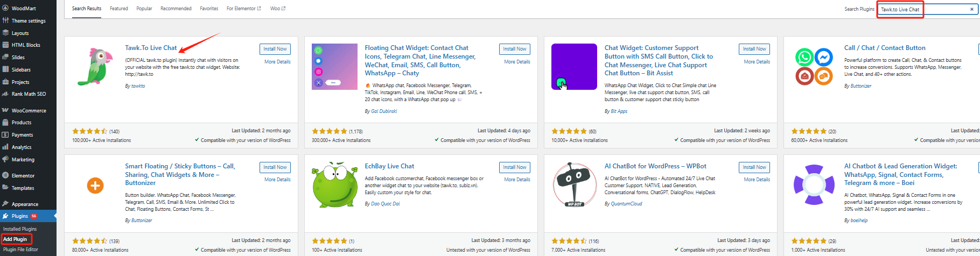Clear the plugin search field with X
Screen dimensions: 980x256
(x=972, y=9)
